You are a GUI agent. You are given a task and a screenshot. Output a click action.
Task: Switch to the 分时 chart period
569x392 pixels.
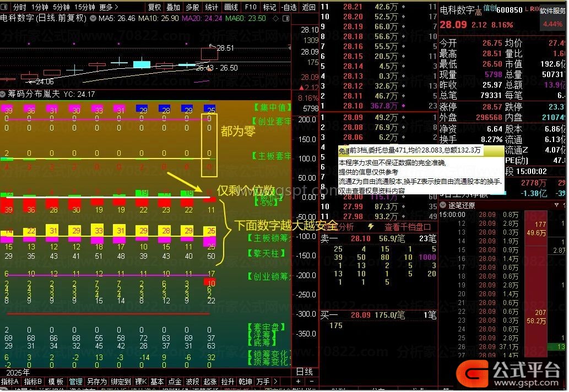pos(20,7)
